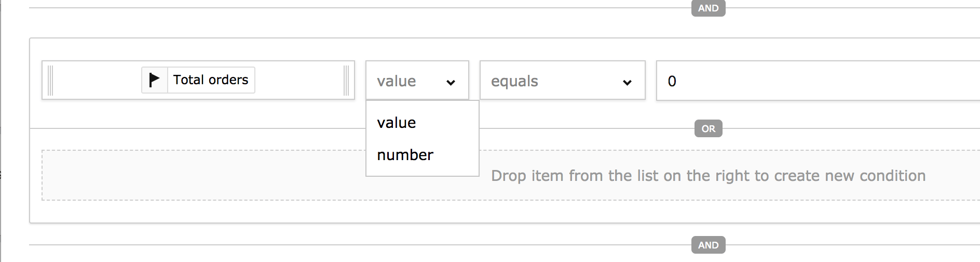
Task: Click the "equals" text in operator box
Action: click(x=514, y=81)
